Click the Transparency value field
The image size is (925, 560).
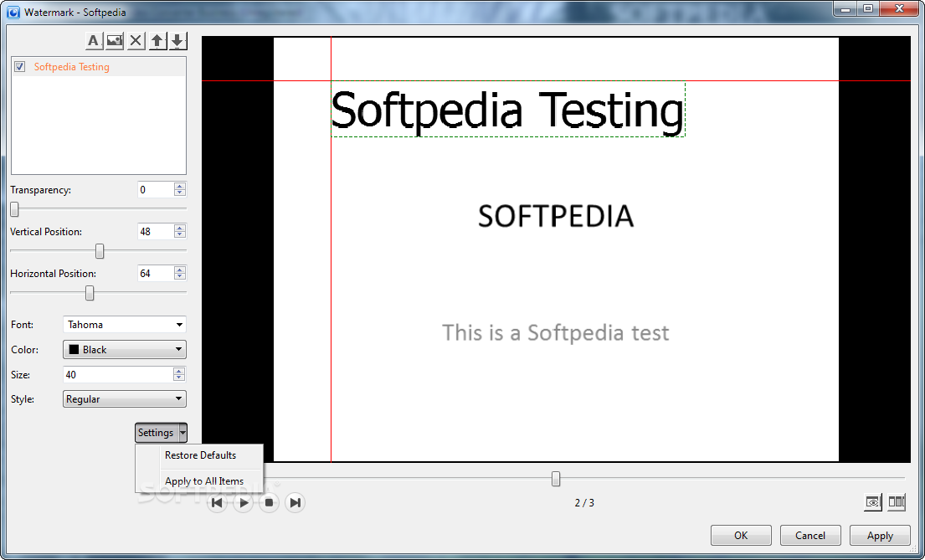pyautogui.click(x=156, y=189)
